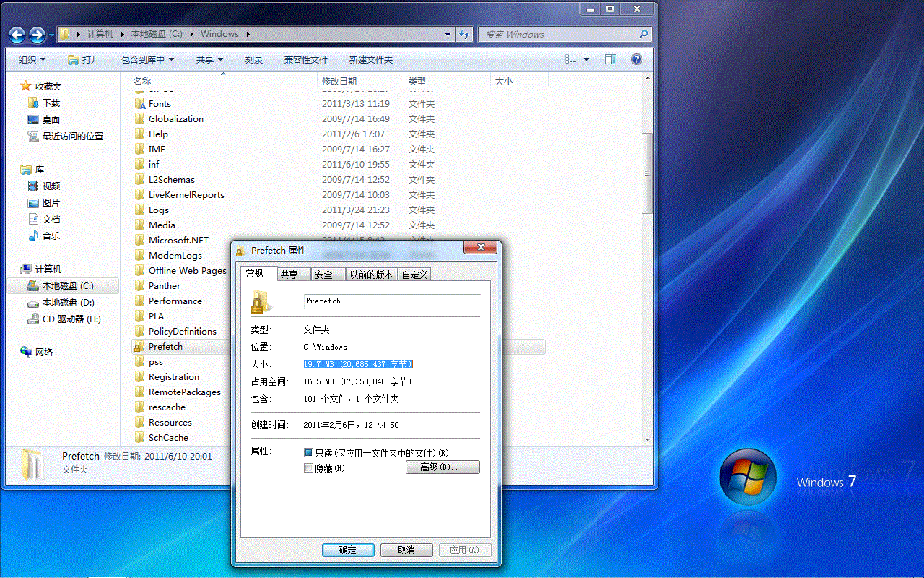Click the 网络 network icon
Screen dimensions: 924x578
point(26,352)
